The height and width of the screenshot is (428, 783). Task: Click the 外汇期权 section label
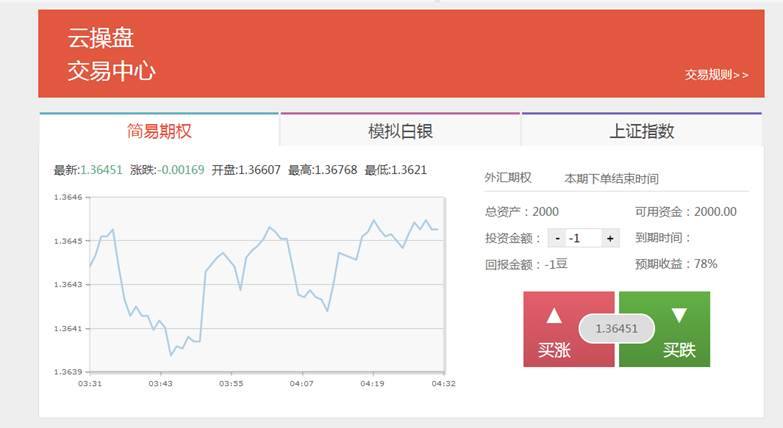pyautogui.click(x=508, y=178)
